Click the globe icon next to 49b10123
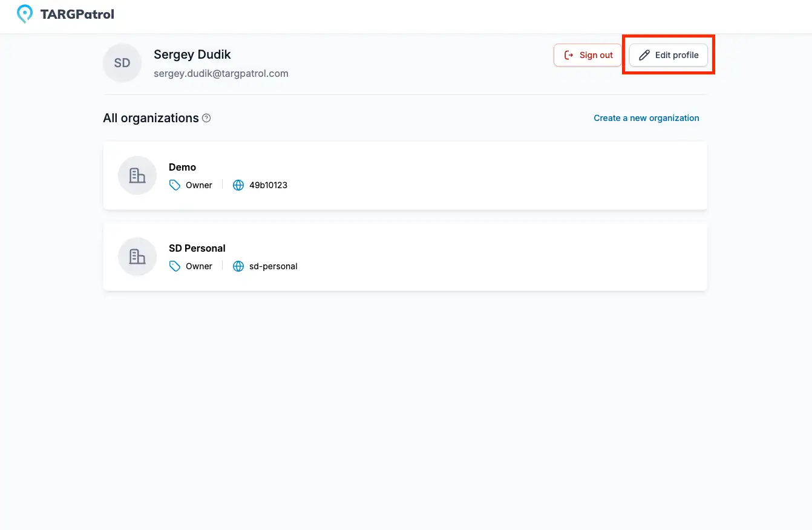 (x=238, y=185)
